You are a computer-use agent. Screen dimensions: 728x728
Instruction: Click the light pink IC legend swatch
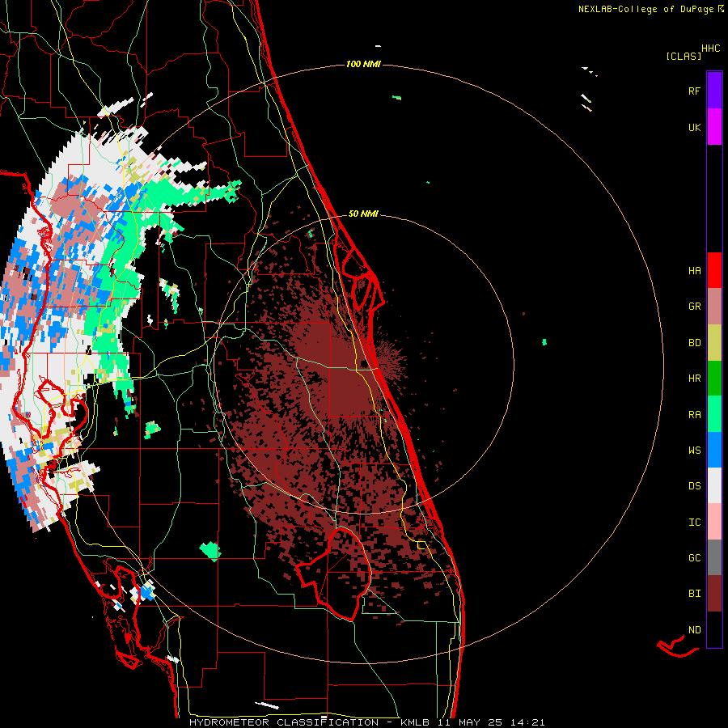(x=714, y=522)
